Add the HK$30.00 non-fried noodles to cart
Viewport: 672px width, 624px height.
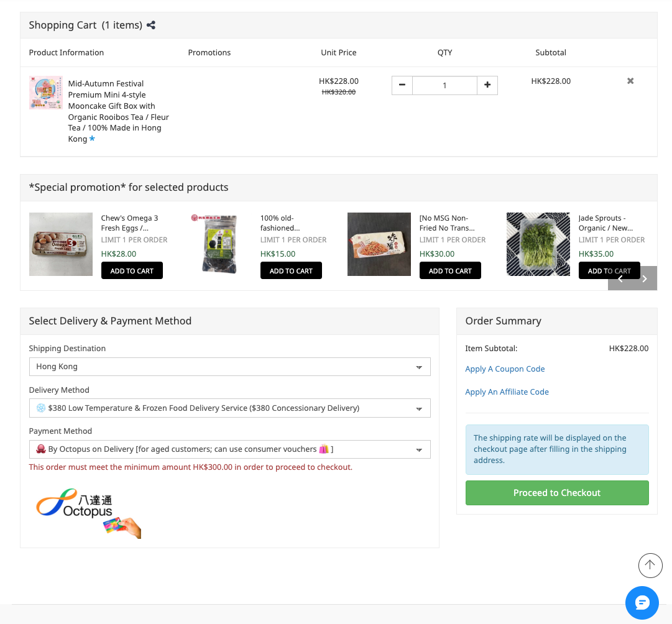click(x=450, y=270)
